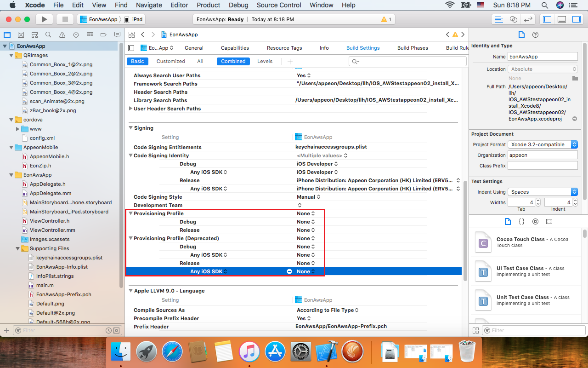The height and width of the screenshot is (368, 588).
Task: Open the Navigate menu
Action: (x=149, y=5)
